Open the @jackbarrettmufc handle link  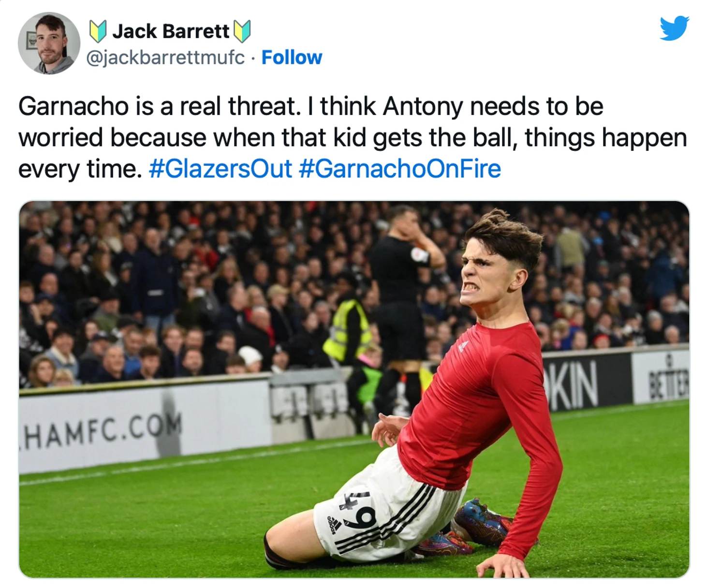[165, 58]
